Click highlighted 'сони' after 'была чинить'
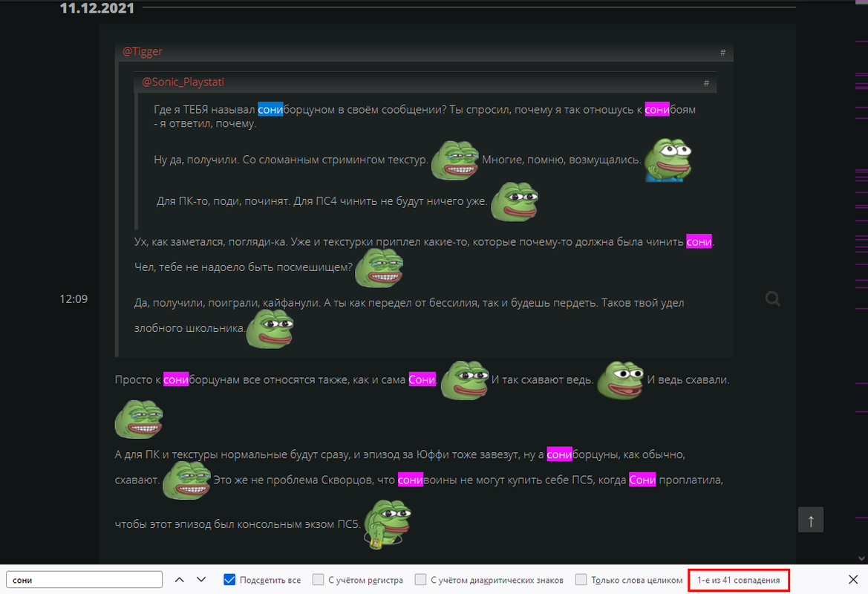The height and width of the screenshot is (594, 868). (699, 242)
